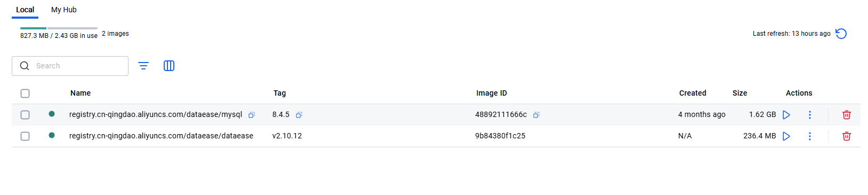Delete the dataease/dataease image

pyautogui.click(x=847, y=136)
